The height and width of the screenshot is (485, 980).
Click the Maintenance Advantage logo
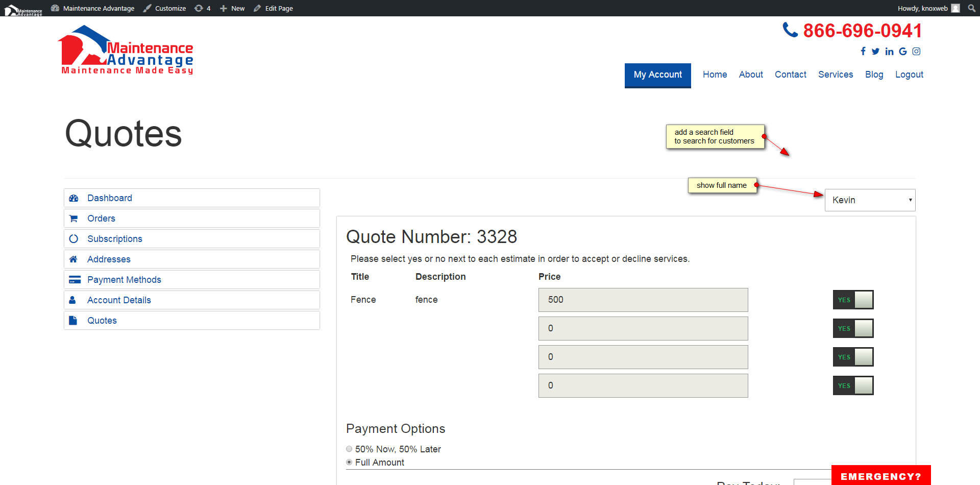pyautogui.click(x=127, y=51)
